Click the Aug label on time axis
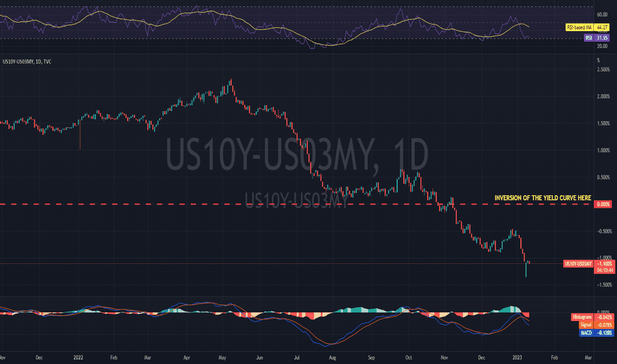Image resolution: width=617 pixels, height=364 pixels. pos(332,357)
